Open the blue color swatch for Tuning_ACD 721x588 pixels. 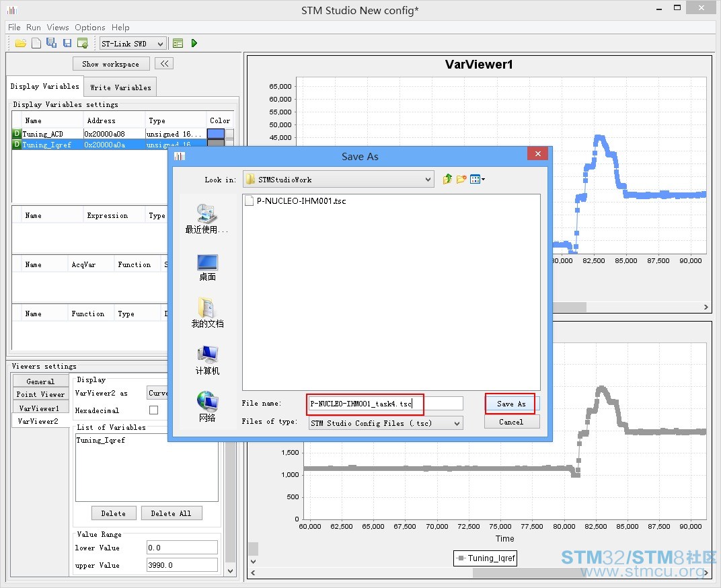[x=216, y=133]
